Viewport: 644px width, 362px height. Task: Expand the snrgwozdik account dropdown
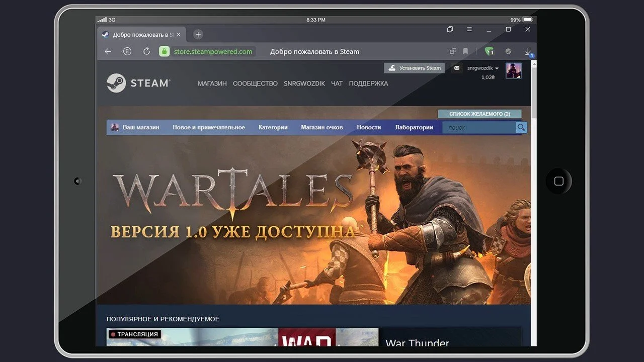coord(483,68)
